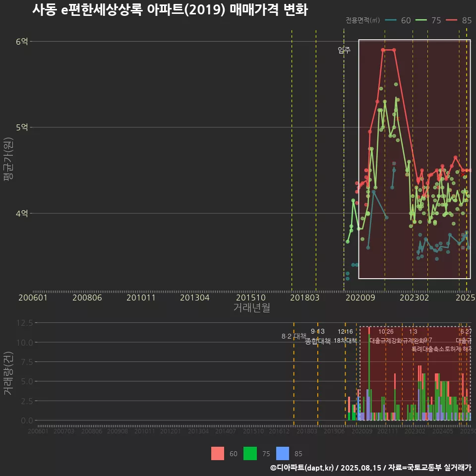
Task: Click the 전용면적(㎡) legend heading
Action: pyautogui.click(x=363, y=20)
